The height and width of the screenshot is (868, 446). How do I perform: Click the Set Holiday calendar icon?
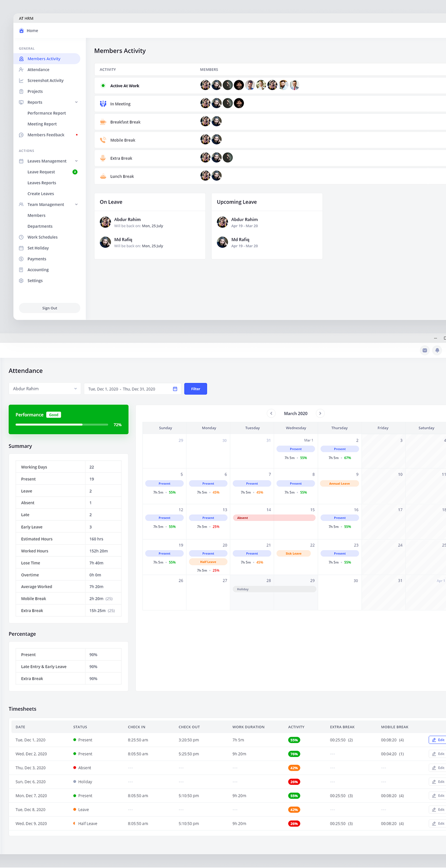click(x=21, y=248)
